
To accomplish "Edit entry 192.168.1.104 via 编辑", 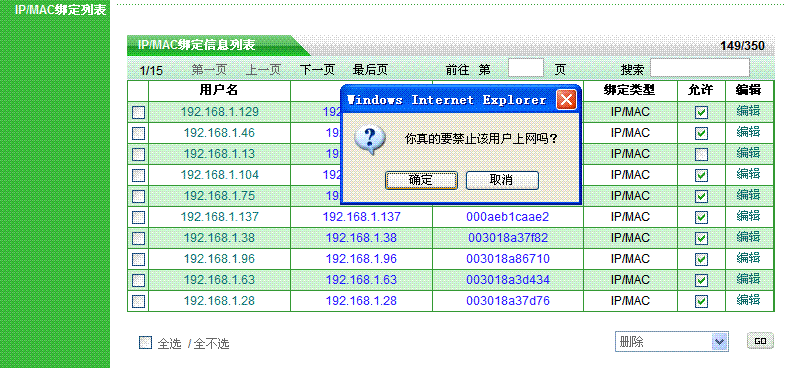I will (x=748, y=174).
